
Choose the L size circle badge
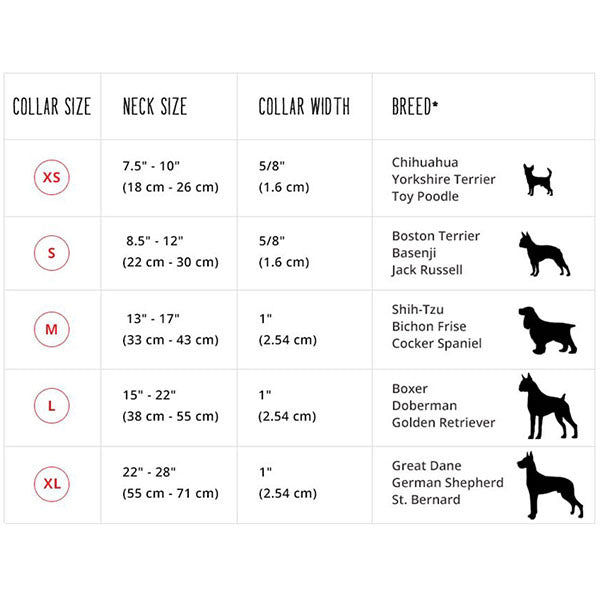tap(51, 407)
